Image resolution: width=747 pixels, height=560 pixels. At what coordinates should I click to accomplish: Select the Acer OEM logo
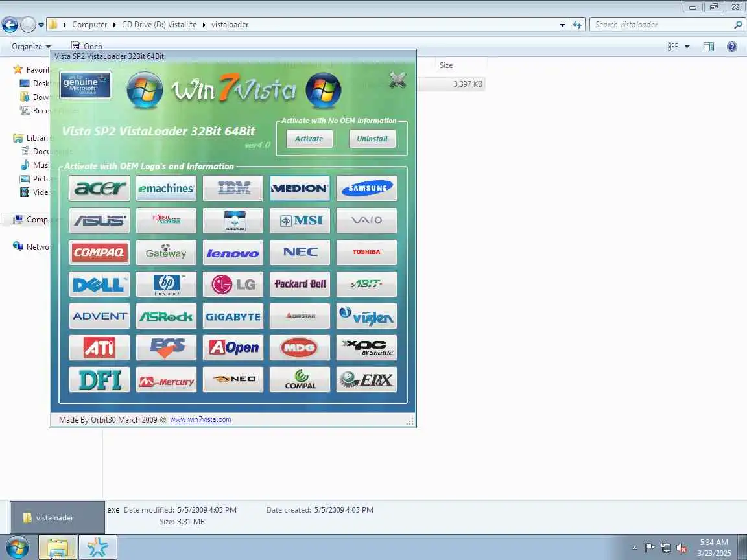pyautogui.click(x=99, y=188)
